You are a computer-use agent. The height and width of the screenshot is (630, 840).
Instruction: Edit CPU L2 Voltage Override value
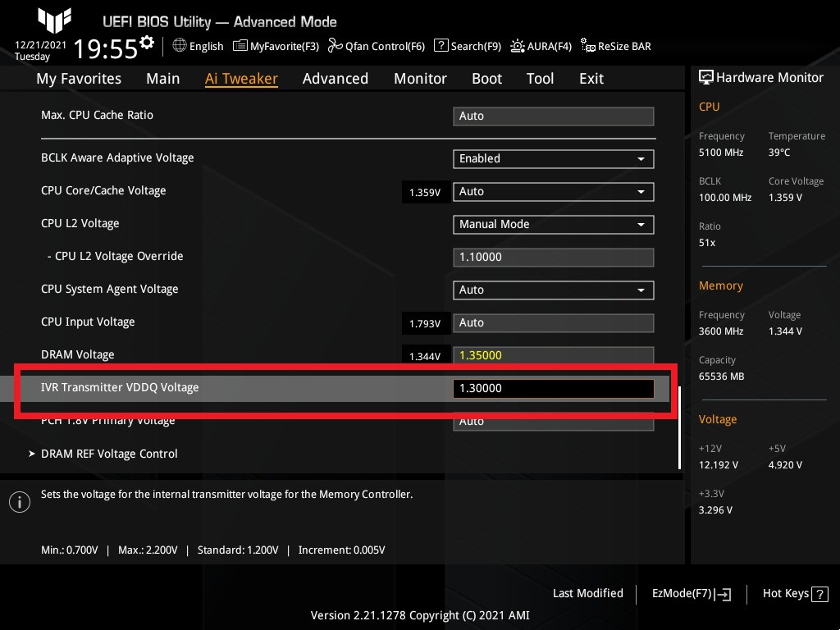click(554, 257)
